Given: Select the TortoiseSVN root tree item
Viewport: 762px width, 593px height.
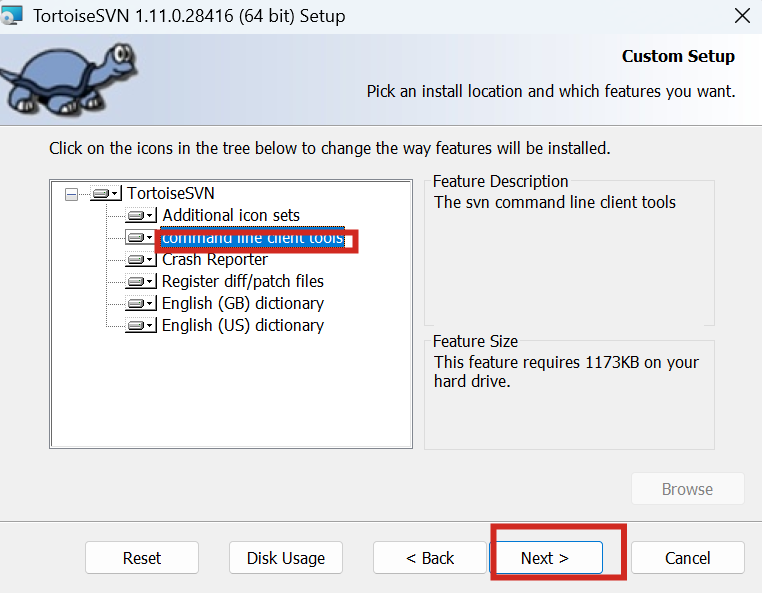Looking at the screenshot, I should [170, 193].
